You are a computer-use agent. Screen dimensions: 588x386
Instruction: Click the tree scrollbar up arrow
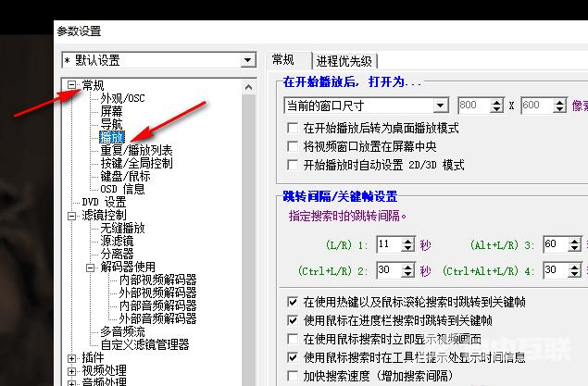tap(248, 88)
